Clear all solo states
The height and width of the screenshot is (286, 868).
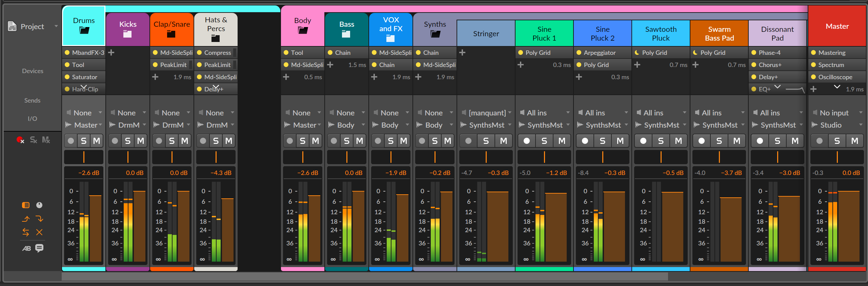(x=33, y=140)
